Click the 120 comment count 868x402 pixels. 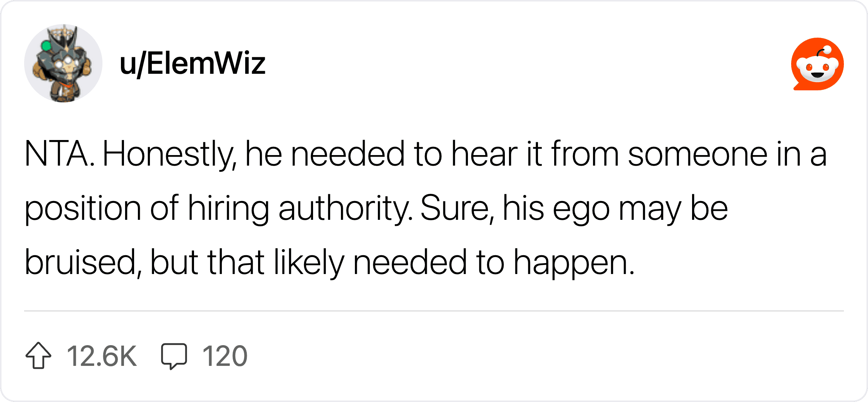[x=225, y=356]
